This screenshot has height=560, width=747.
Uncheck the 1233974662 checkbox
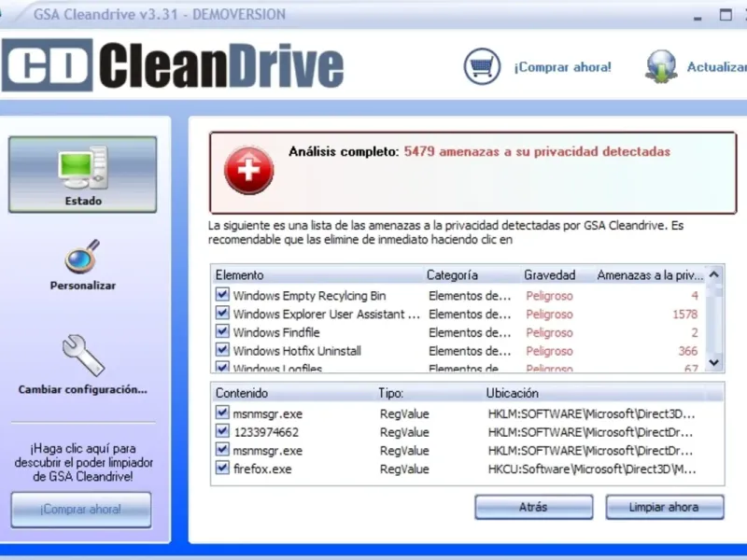pos(222,431)
